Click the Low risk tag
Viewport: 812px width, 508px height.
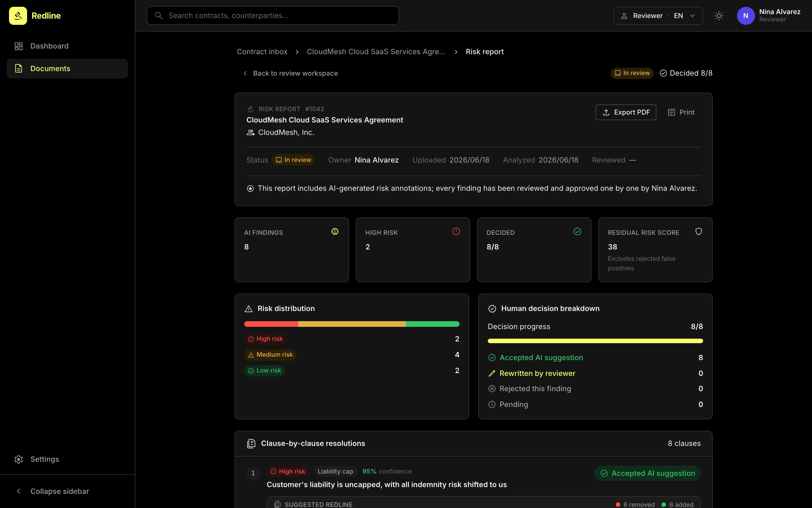click(x=264, y=371)
